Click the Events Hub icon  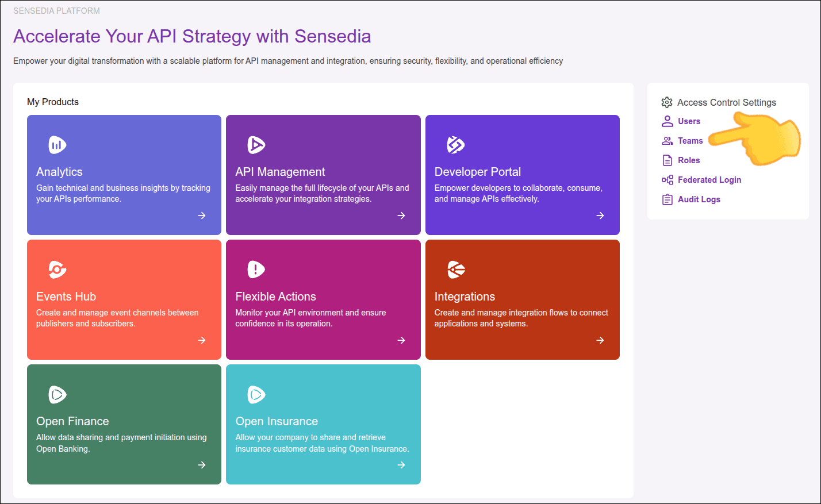(x=57, y=270)
